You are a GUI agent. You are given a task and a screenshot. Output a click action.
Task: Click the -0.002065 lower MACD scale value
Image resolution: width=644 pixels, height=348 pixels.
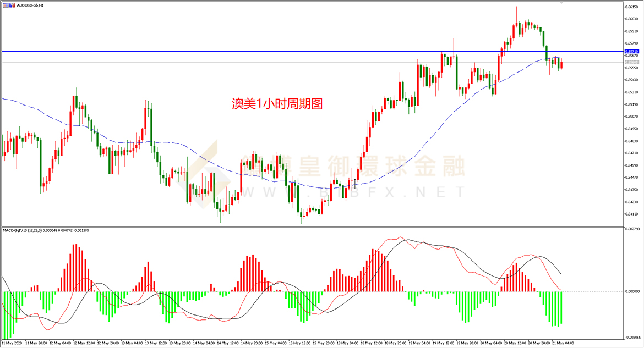pyautogui.click(x=632, y=338)
